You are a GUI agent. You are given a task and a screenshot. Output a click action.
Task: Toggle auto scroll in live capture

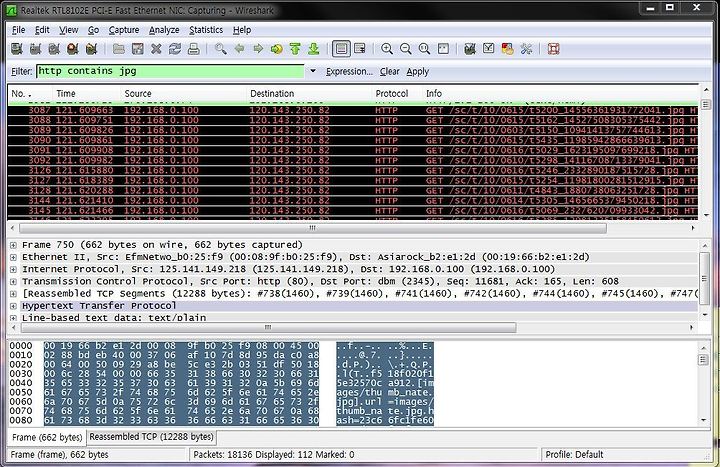(360, 49)
